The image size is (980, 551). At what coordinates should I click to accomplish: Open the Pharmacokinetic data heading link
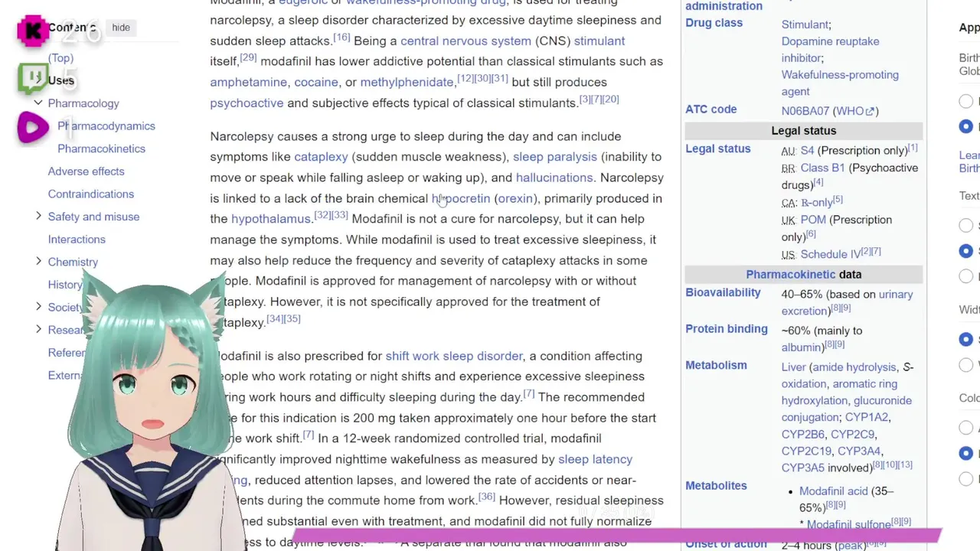(791, 275)
